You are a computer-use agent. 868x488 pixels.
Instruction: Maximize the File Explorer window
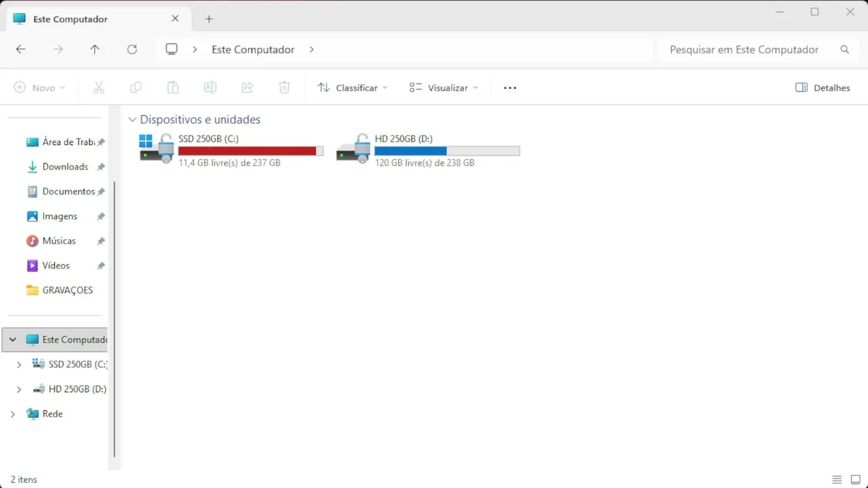(814, 12)
